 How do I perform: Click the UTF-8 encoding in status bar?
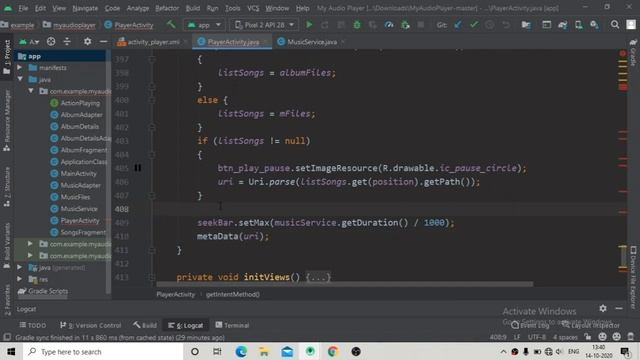537,337
